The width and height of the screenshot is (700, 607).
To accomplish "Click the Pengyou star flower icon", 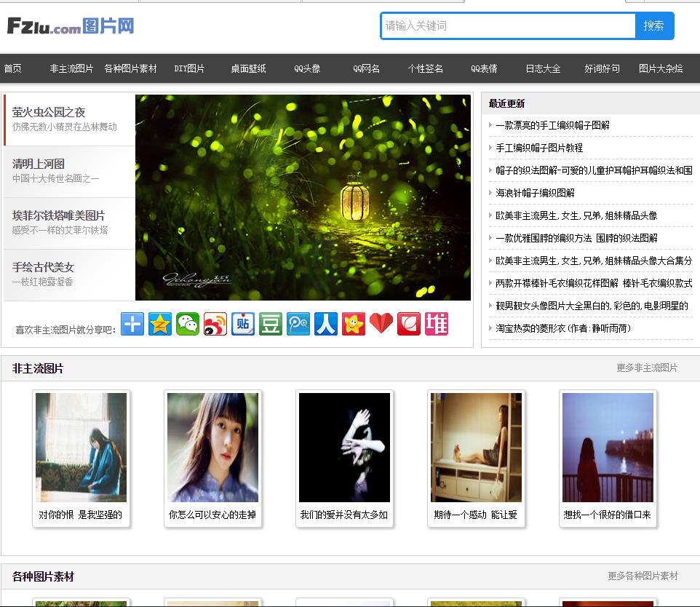I will tap(354, 324).
